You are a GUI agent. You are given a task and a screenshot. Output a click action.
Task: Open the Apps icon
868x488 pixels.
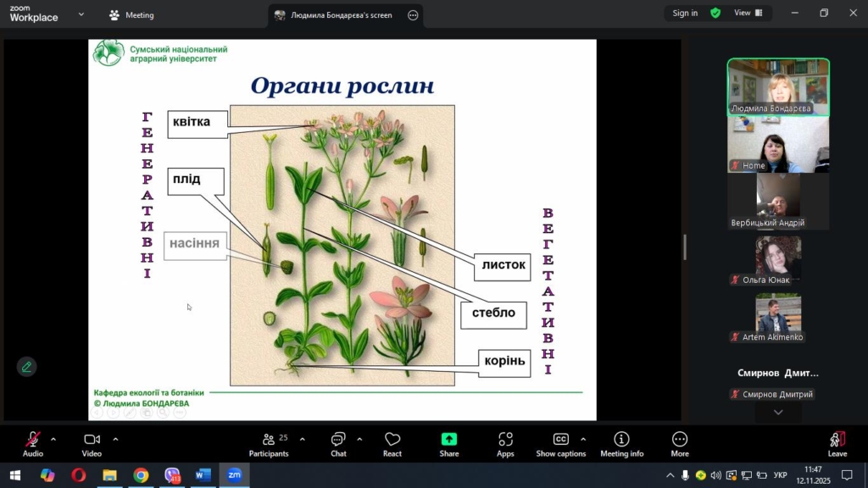pyautogui.click(x=505, y=444)
